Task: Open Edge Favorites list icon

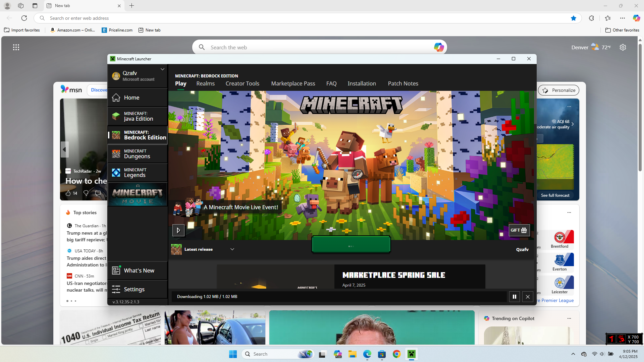Action: pos(607,18)
